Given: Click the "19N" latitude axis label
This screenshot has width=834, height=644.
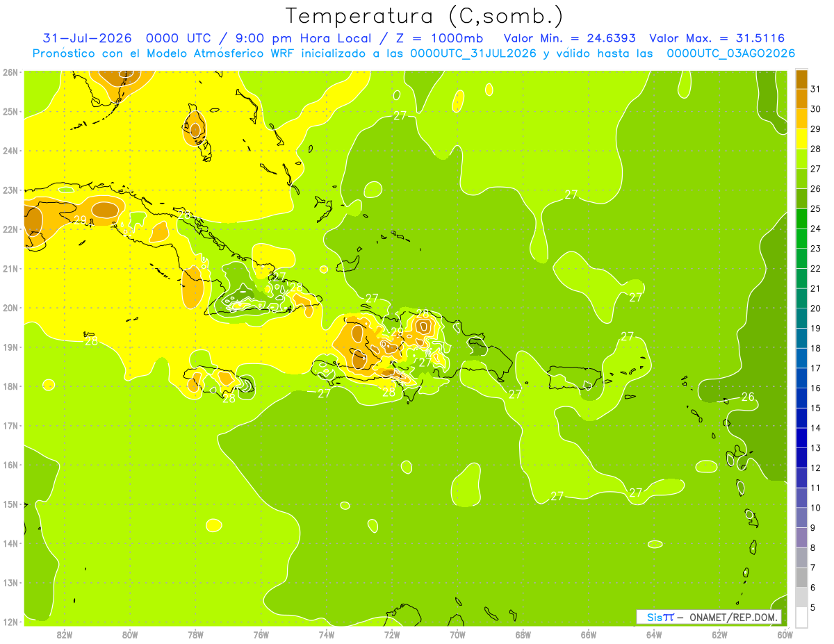Looking at the screenshot, I should pos(10,347).
